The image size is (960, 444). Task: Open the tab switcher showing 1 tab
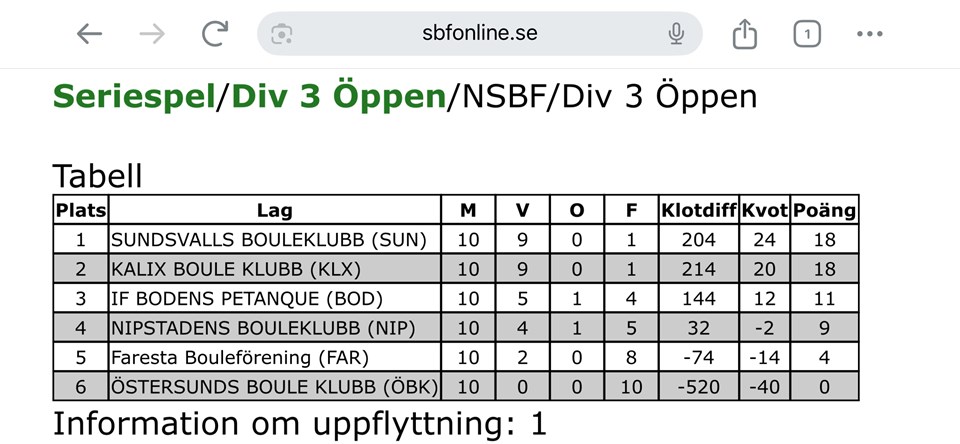[x=807, y=34]
